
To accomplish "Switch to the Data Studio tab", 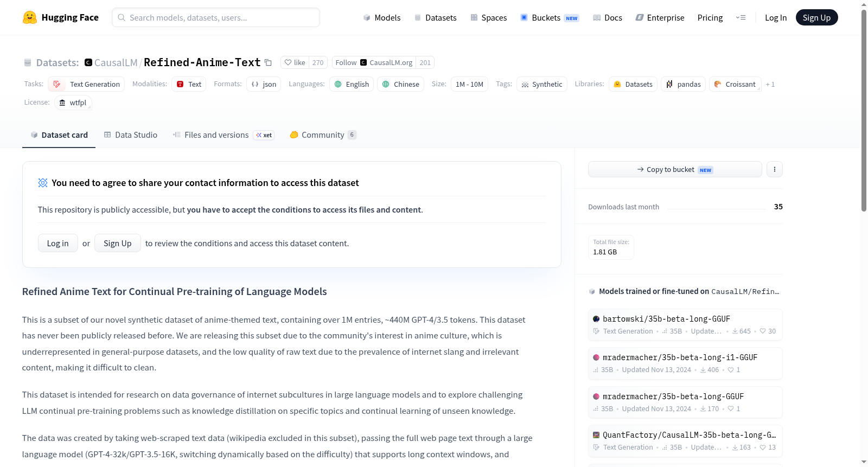I will tap(130, 135).
